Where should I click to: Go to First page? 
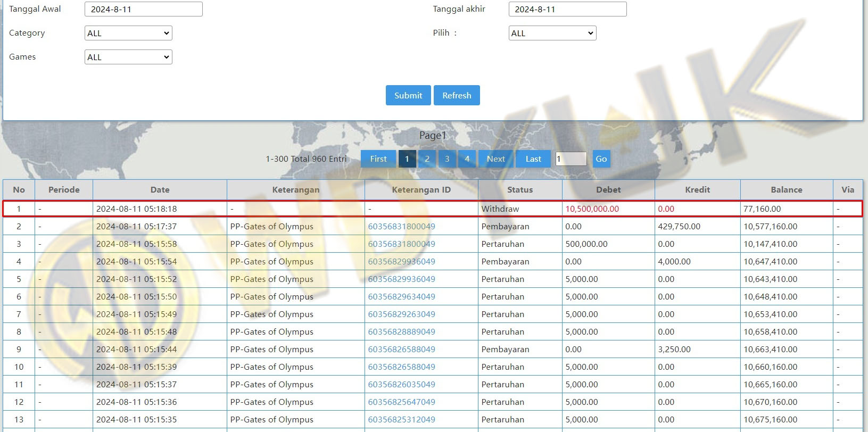tap(378, 159)
